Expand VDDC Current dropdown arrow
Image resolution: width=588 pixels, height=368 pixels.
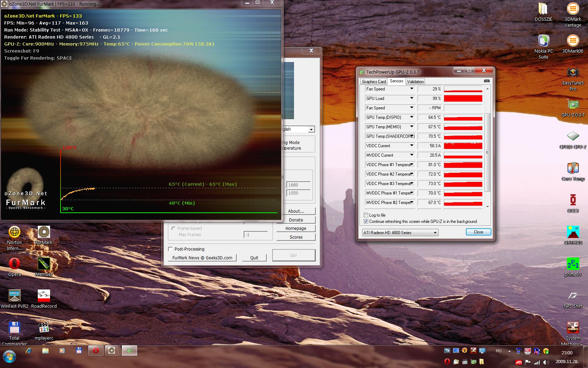point(412,145)
